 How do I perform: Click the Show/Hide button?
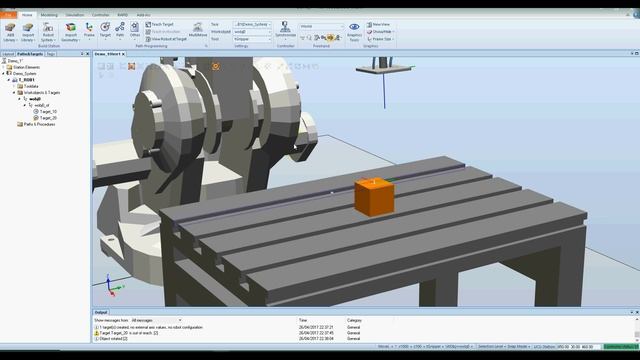point(380,32)
